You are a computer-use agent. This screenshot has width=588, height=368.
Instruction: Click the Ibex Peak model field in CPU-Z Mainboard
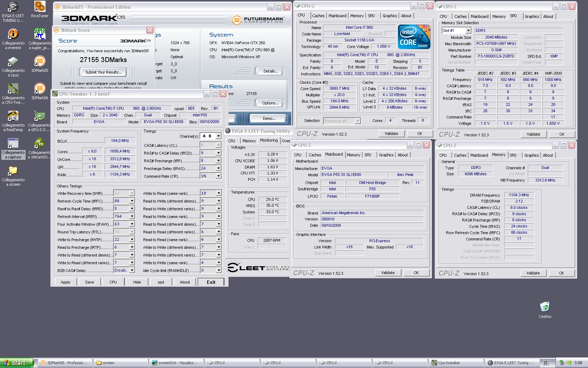(x=405, y=175)
